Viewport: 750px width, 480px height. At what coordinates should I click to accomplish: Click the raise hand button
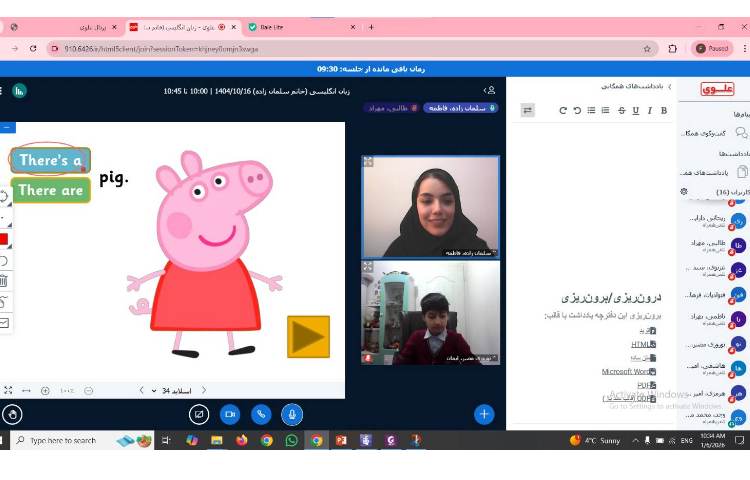pos(12,414)
